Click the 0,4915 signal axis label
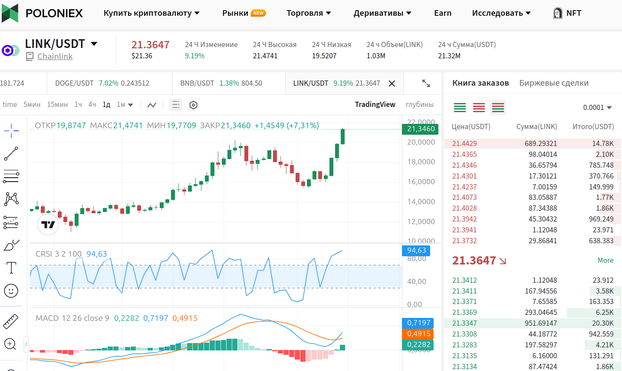Screen dimensions: 622x371 [418, 334]
